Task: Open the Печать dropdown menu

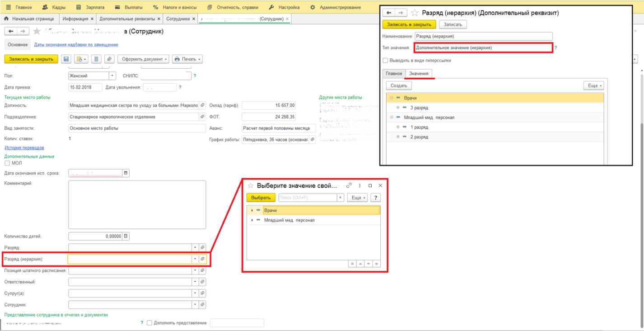Action: [187, 59]
